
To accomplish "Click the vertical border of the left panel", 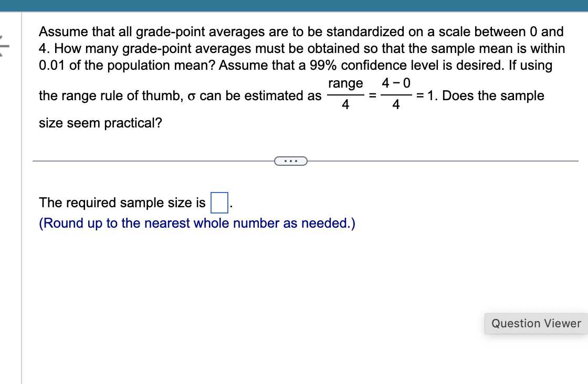I will tap(22, 198).
